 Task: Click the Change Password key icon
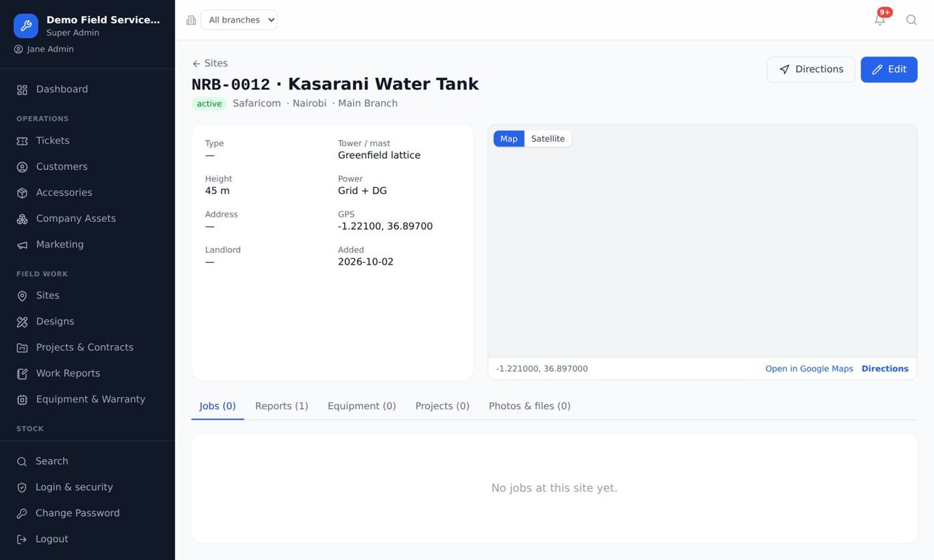(22, 513)
